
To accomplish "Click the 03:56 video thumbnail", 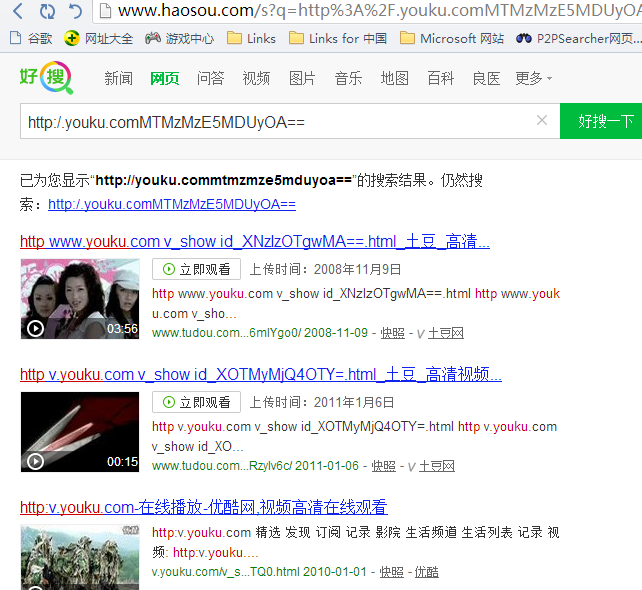I will pyautogui.click(x=80, y=299).
